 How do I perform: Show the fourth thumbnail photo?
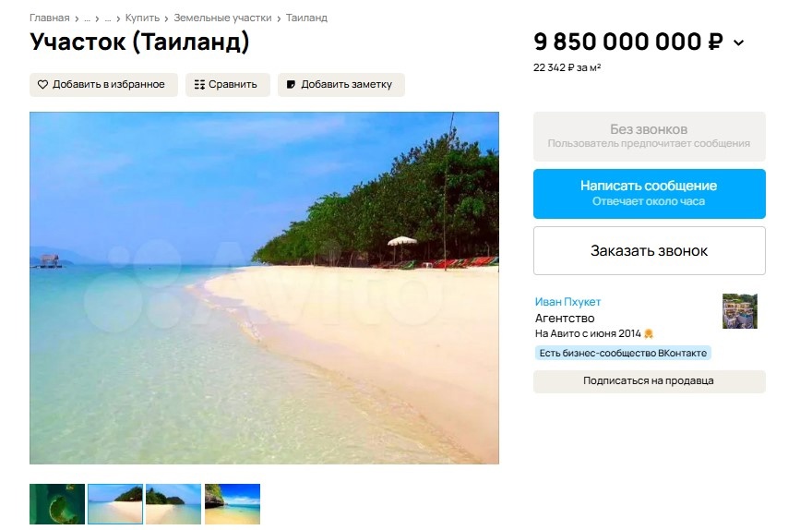(x=233, y=504)
